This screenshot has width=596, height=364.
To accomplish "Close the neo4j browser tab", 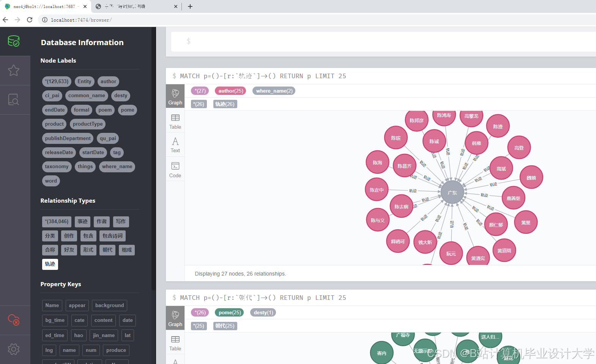I will [x=85, y=6].
